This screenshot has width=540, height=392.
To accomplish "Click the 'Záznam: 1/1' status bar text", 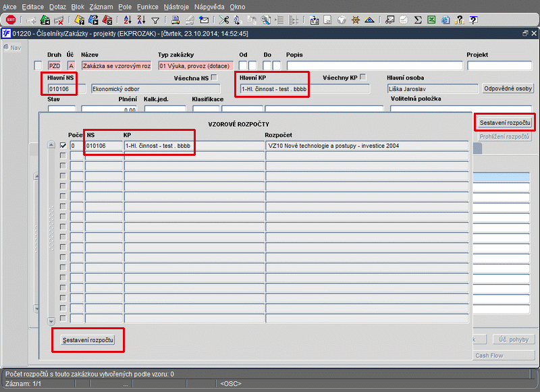I will (23, 384).
